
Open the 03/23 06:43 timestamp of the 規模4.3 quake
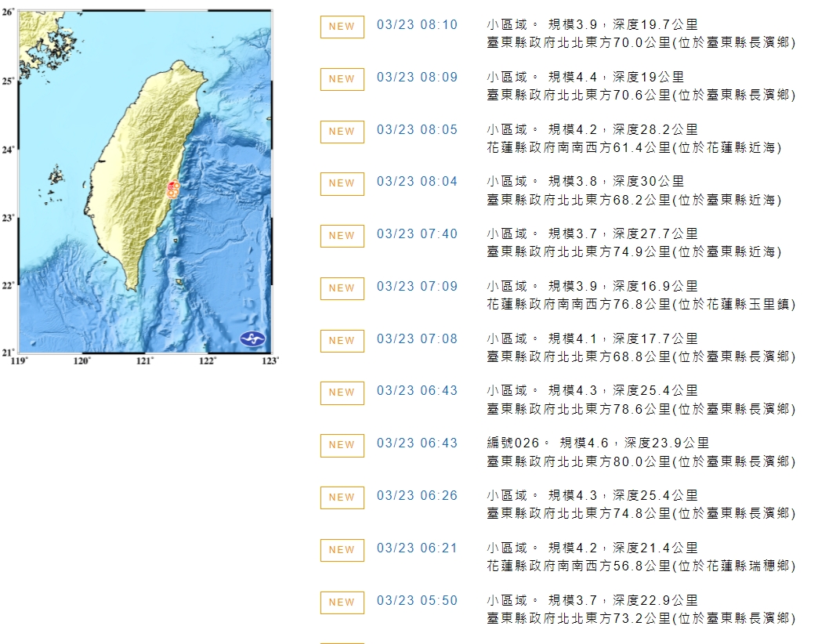pyautogui.click(x=417, y=391)
